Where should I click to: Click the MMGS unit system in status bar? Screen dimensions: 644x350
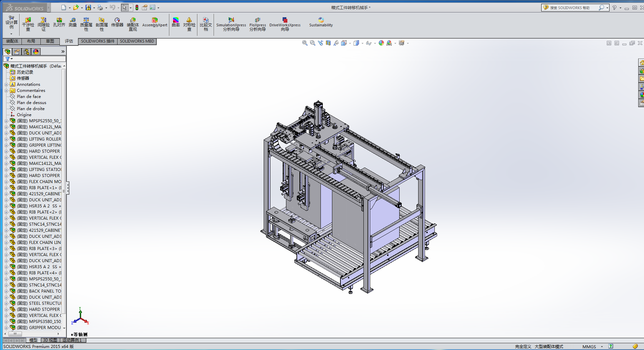pos(589,347)
